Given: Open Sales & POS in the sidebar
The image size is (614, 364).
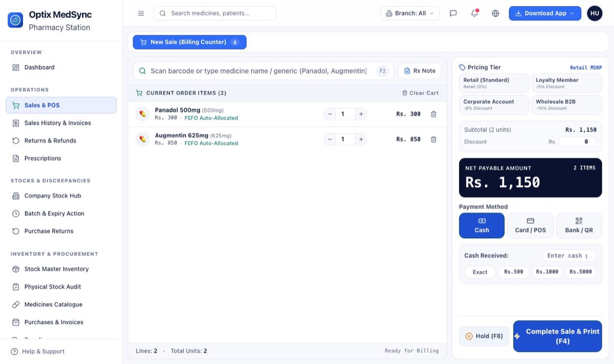Looking at the screenshot, I should (x=61, y=105).
